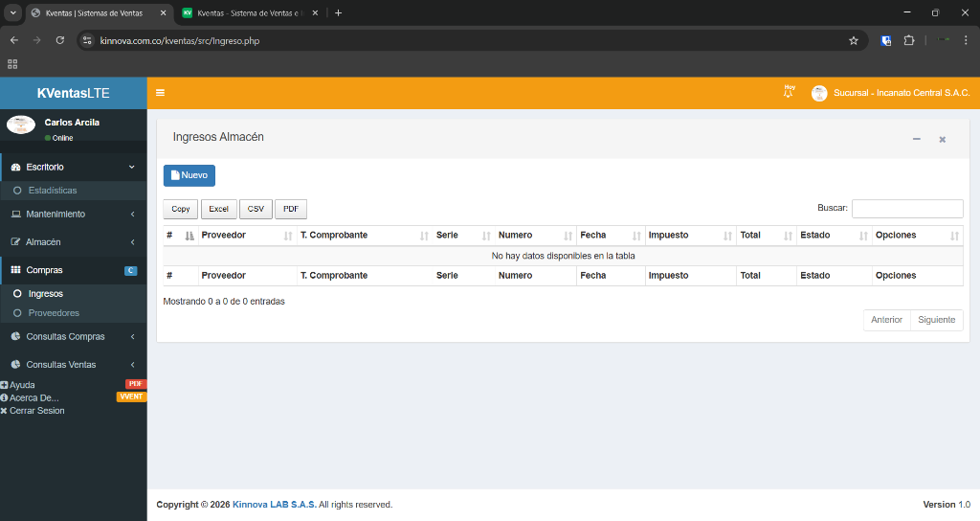Collapse the Escritorio menu chevron
Image resolution: width=980 pixels, height=521 pixels.
coord(132,167)
